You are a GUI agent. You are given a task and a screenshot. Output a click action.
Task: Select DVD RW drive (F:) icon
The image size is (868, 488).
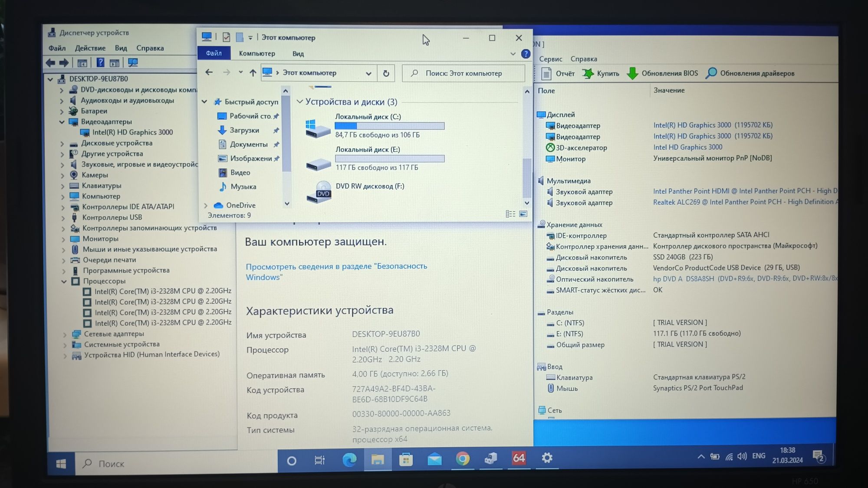(319, 192)
